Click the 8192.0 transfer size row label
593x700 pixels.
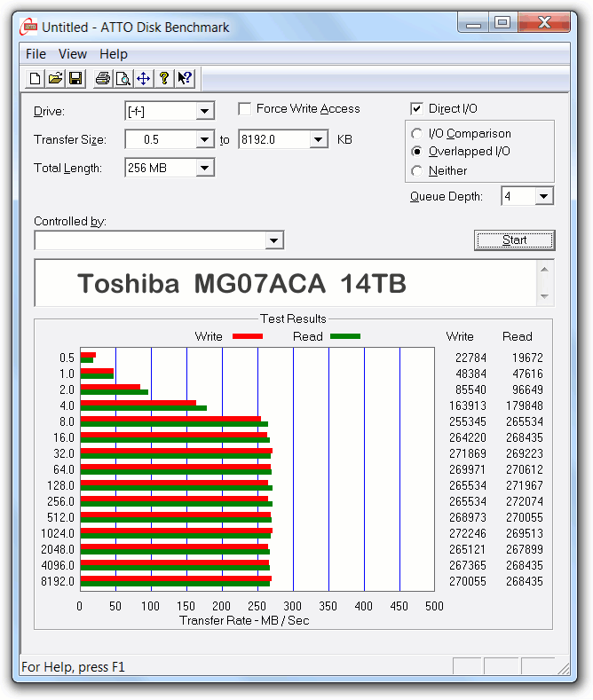click(x=58, y=581)
